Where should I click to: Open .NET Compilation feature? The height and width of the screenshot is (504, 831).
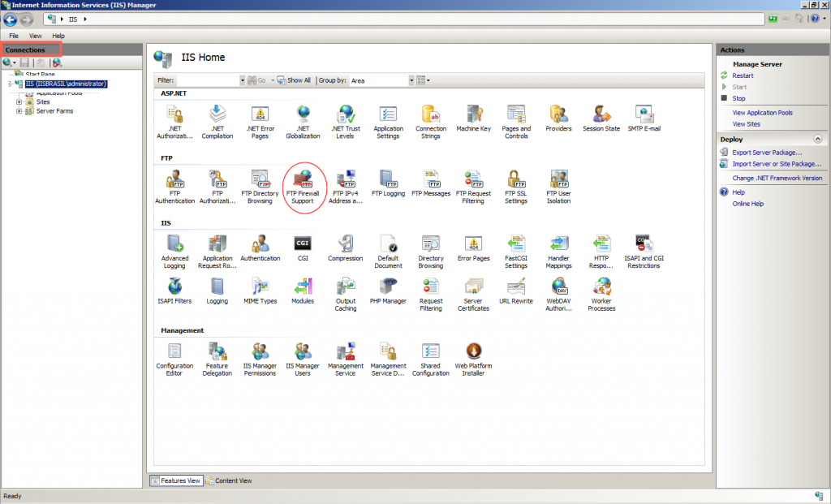click(x=217, y=122)
